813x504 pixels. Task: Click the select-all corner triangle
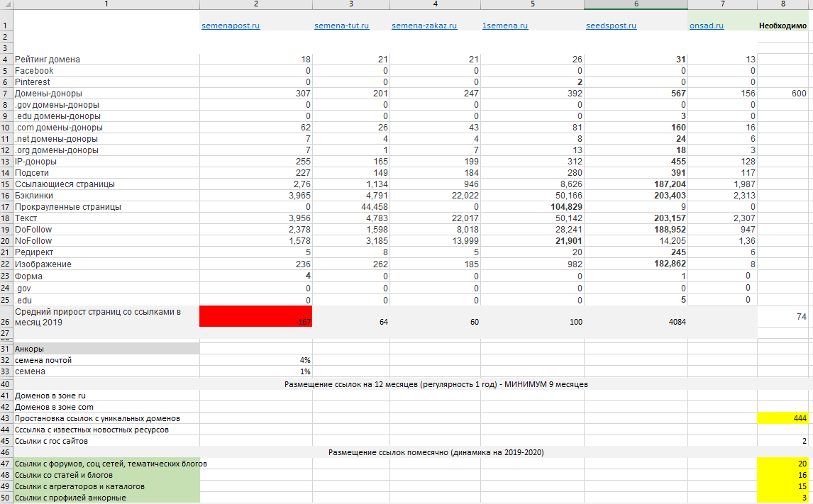point(6,4)
